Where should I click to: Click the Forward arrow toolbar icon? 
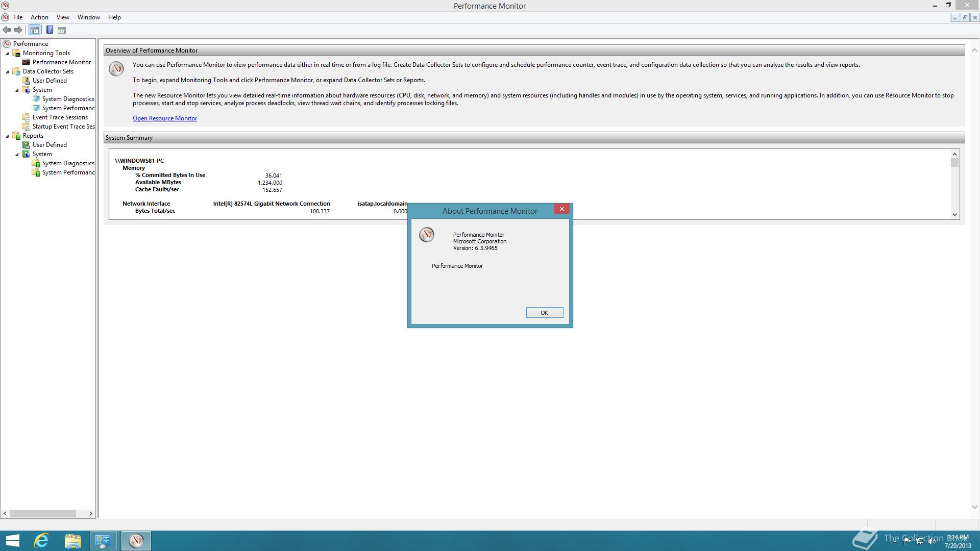point(18,30)
